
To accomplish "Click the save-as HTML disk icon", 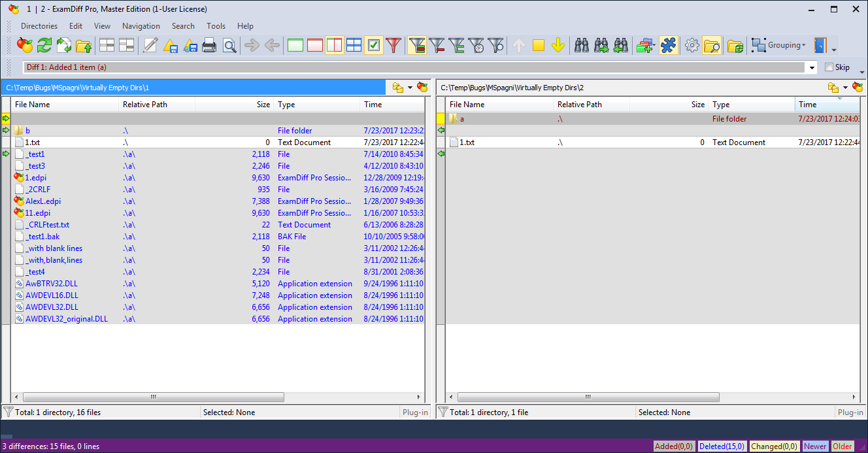I will coord(190,45).
